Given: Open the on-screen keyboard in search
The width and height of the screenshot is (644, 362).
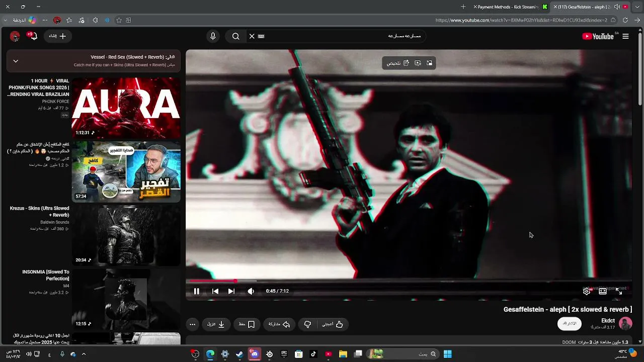Looking at the screenshot, I should [261, 36].
